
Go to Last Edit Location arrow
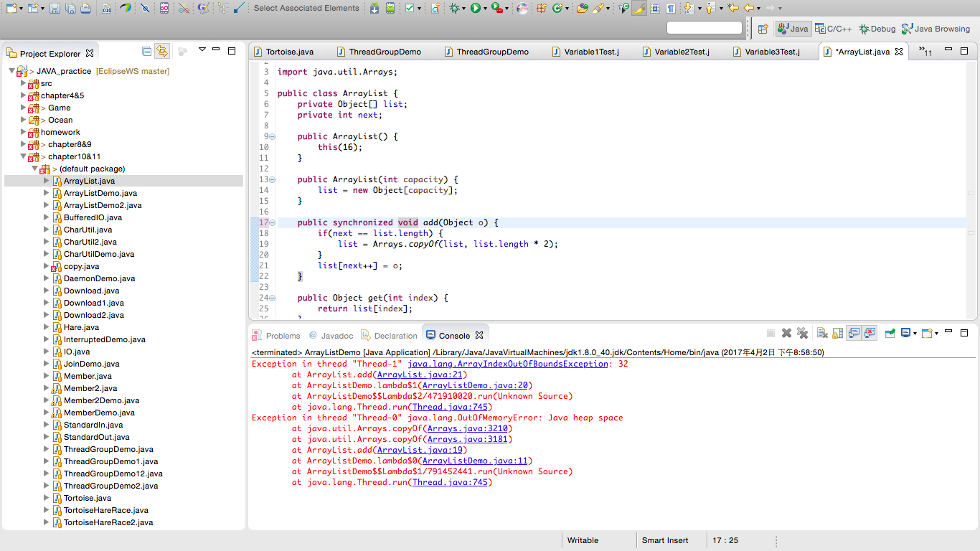coord(733,8)
